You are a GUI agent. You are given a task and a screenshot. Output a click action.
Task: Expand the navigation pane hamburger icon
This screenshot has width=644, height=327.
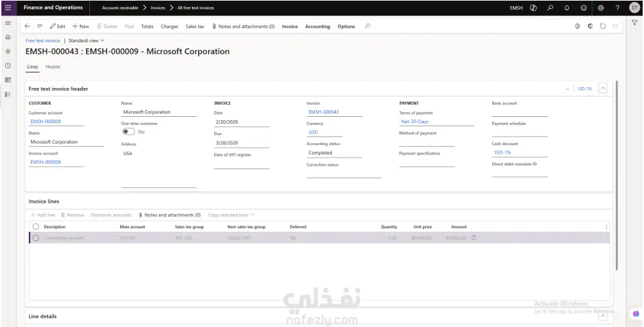coord(8,23)
